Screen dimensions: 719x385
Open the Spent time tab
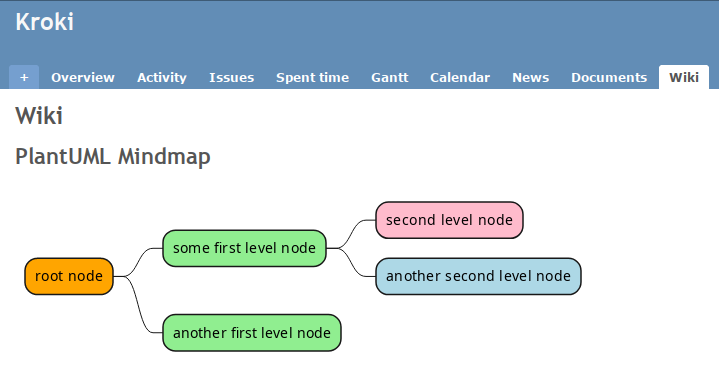pos(312,77)
